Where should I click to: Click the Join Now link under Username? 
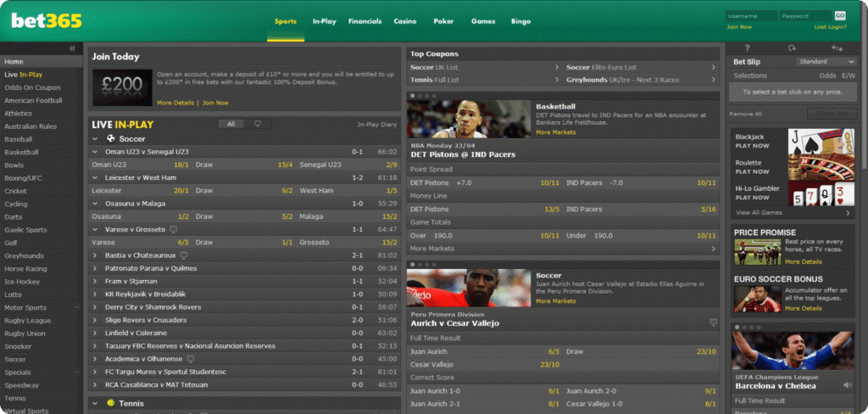(x=739, y=27)
